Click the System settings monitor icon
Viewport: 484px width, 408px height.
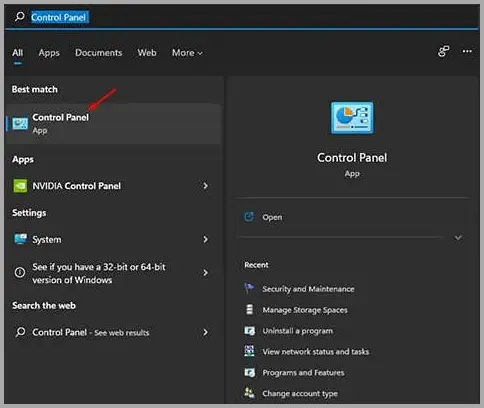[x=20, y=239]
